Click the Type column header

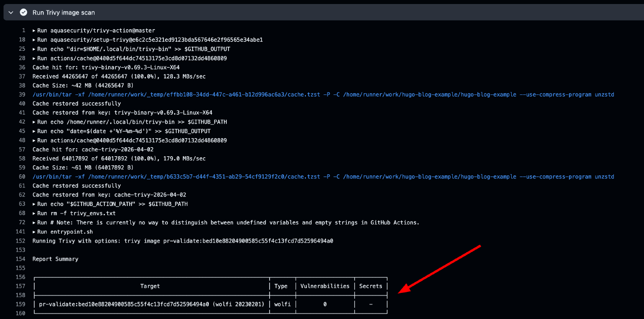[281, 286]
